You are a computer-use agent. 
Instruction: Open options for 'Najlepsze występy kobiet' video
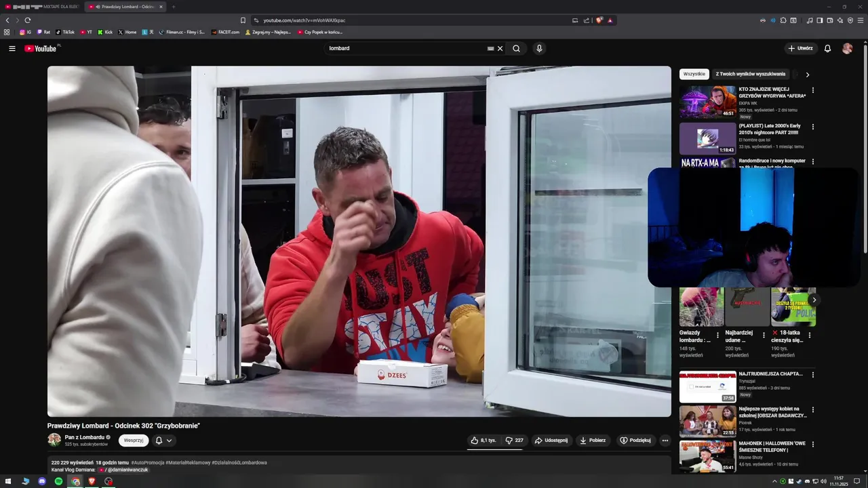pyautogui.click(x=812, y=410)
